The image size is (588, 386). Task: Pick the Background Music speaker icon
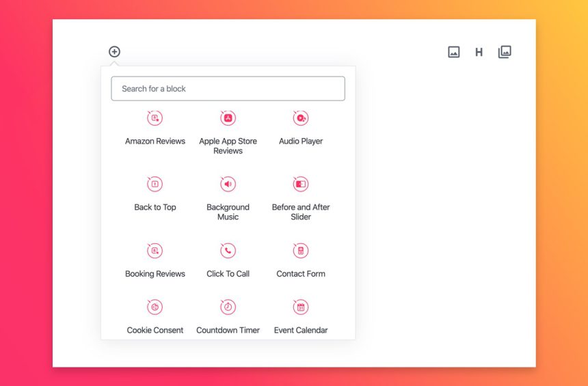[228, 184]
